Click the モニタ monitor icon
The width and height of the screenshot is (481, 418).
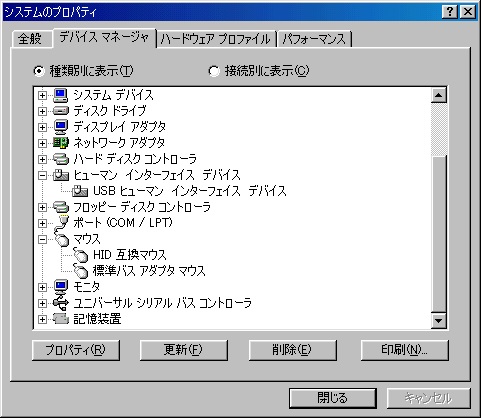61,287
